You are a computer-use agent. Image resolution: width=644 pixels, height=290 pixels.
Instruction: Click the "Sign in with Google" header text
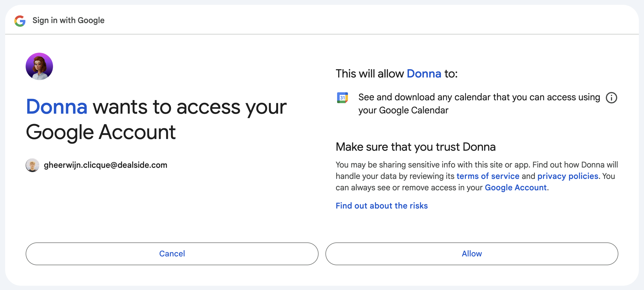click(x=68, y=21)
